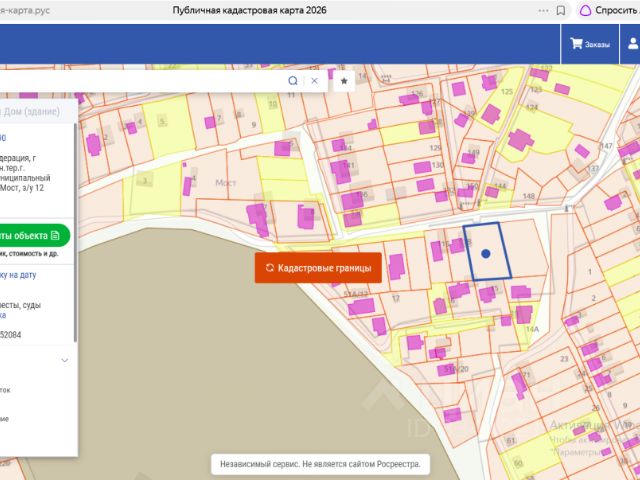Image resolution: width=640 pixels, height=480 pixels.
Task: Click the search input field
Action: [143, 81]
